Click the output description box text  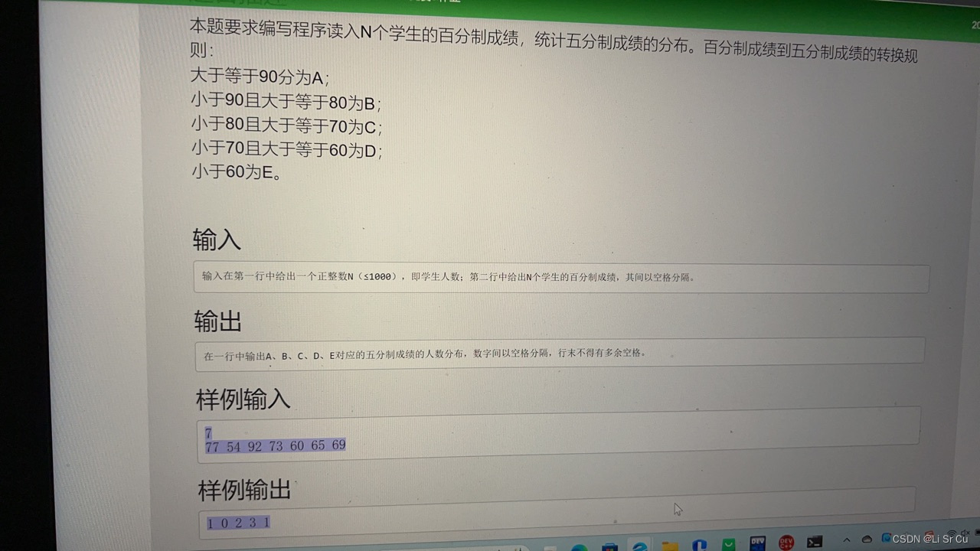[x=426, y=354]
